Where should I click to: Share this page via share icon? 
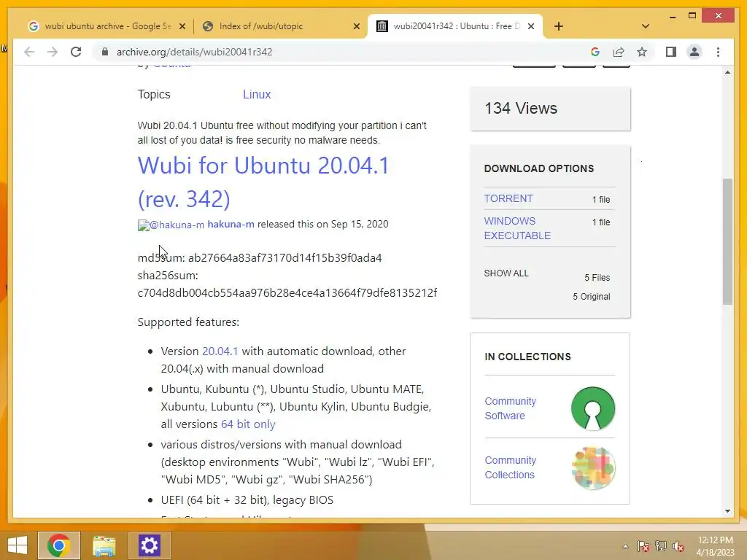(x=619, y=52)
